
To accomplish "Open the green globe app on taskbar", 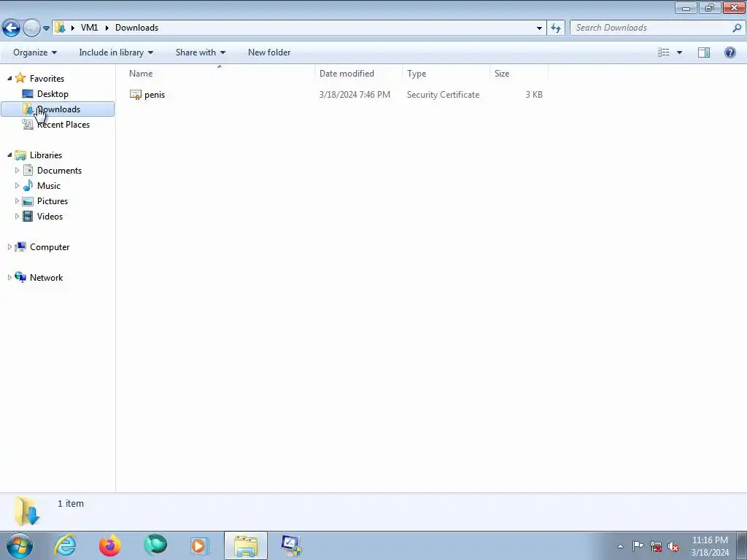I will [x=155, y=545].
